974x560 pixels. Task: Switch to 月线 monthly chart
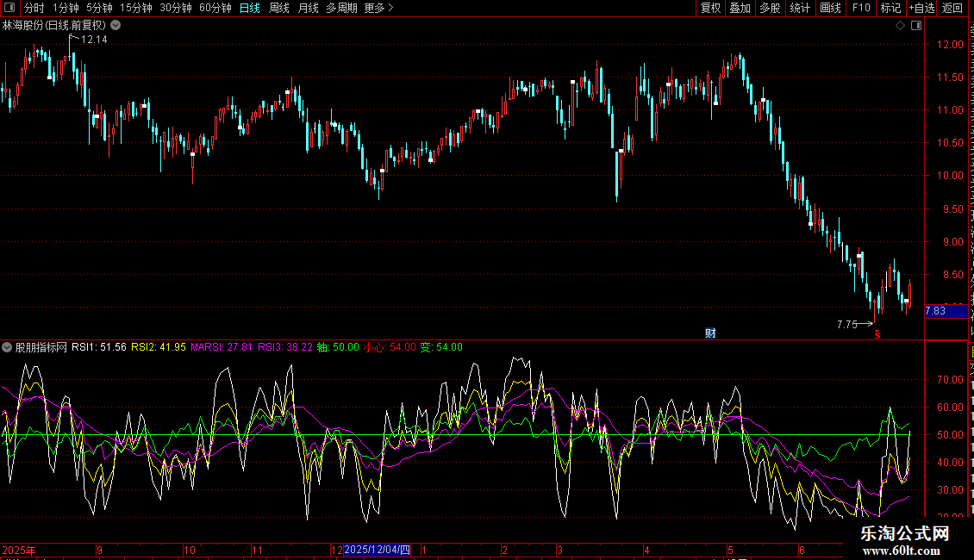tap(308, 8)
